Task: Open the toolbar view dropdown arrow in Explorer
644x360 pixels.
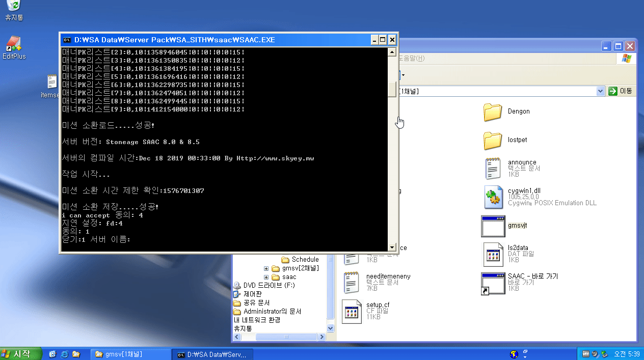Action: pyautogui.click(x=403, y=75)
